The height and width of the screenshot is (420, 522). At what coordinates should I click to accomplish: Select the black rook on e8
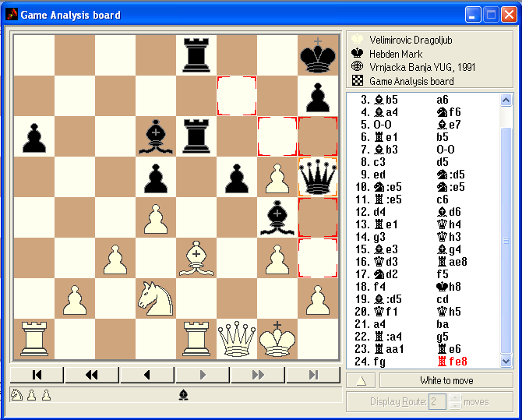(x=196, y=55)
